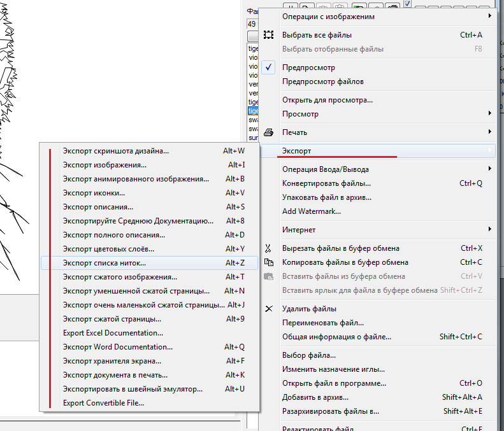
Task: Select Экспорт анимированного изображения
Action: 150,179
